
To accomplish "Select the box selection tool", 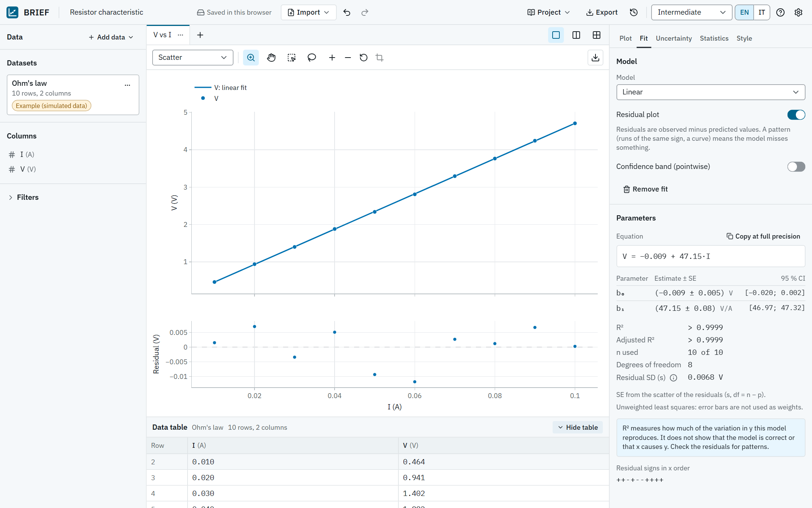I will click(291, 58).
